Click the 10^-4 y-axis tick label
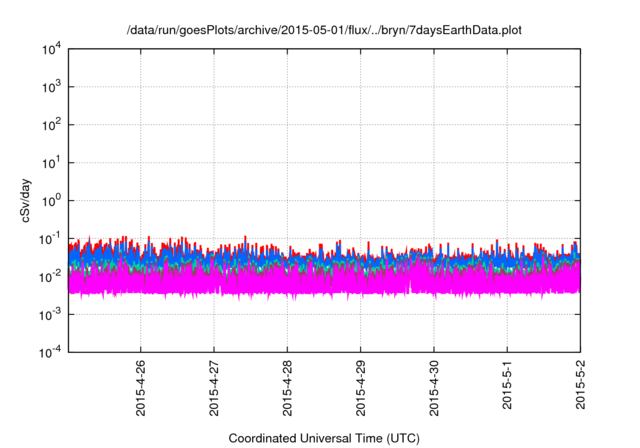 coord(50,352)
